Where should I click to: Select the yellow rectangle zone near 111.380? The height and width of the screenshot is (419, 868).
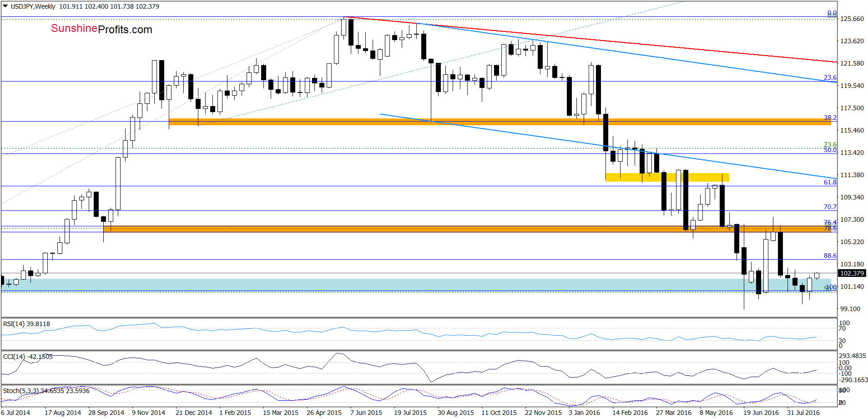tap(667, 177)
